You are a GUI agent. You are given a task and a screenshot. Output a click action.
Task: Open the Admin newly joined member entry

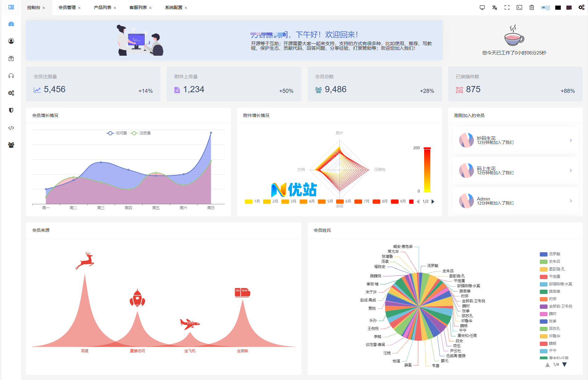coord(515,201)
